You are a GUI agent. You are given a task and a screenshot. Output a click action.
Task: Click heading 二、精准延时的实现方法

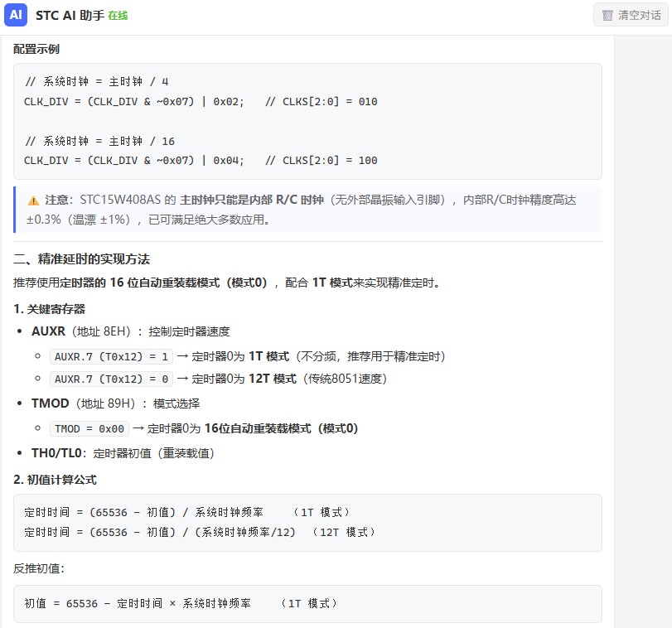click(81, 258)
